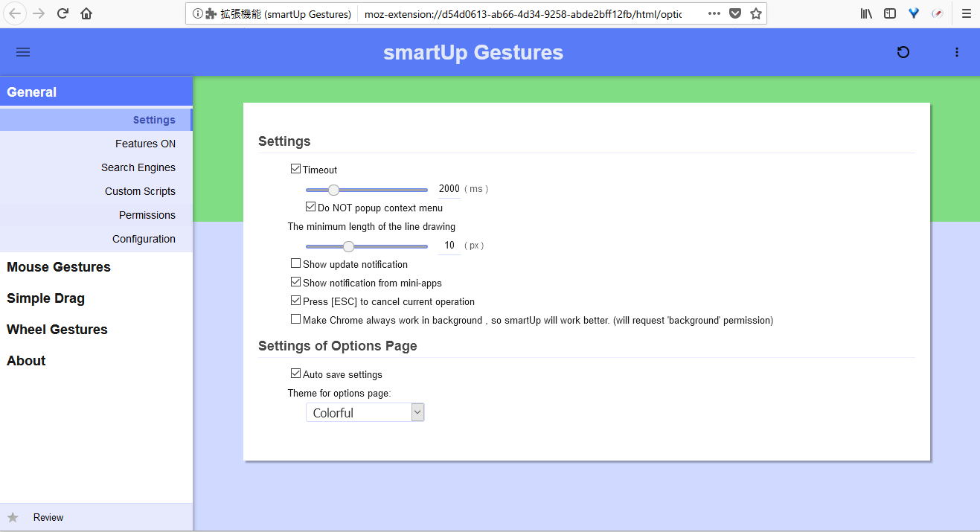The image size is (980, 532).
Task: Click the Review star icon
Action: [13, 517]
